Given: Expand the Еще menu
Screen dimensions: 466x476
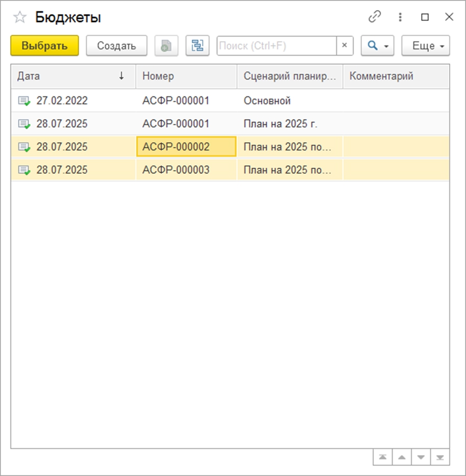Looking at the screenshot, I should (426, 46).
